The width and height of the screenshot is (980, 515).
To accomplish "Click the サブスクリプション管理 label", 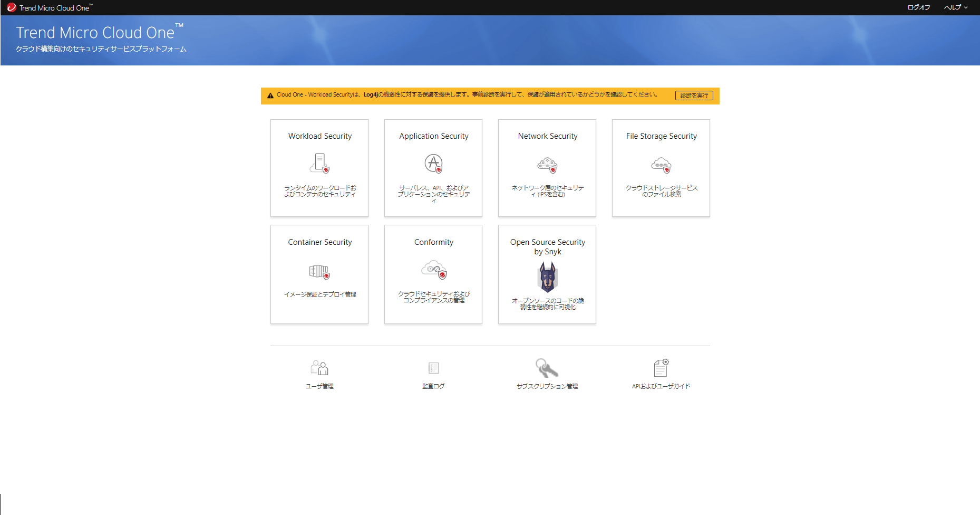I will (547, 386).
